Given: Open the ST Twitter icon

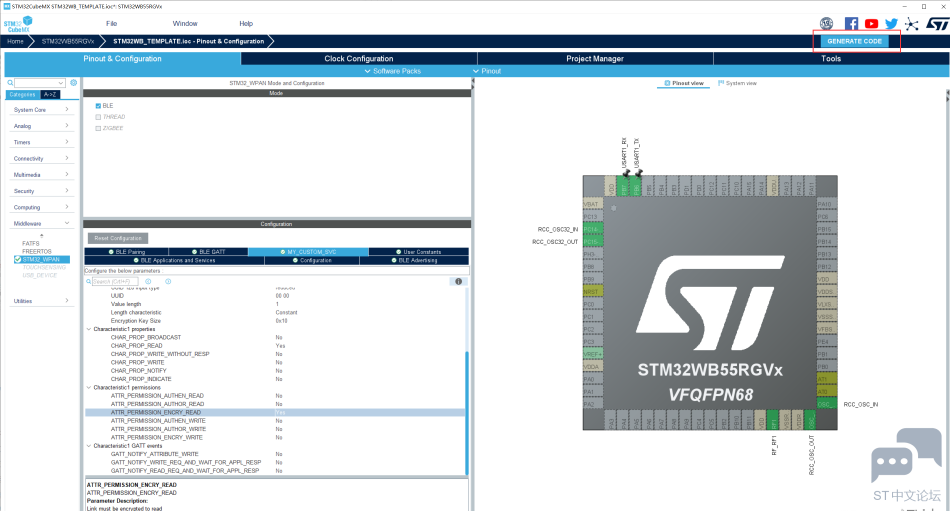Looking at the screenshot, I should tap(891, 24).
